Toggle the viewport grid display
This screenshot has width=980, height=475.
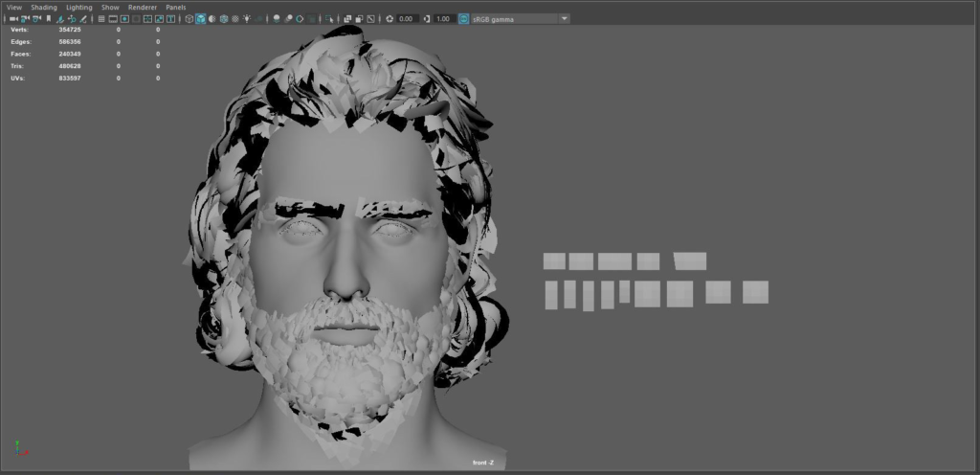tap(101, 18)
